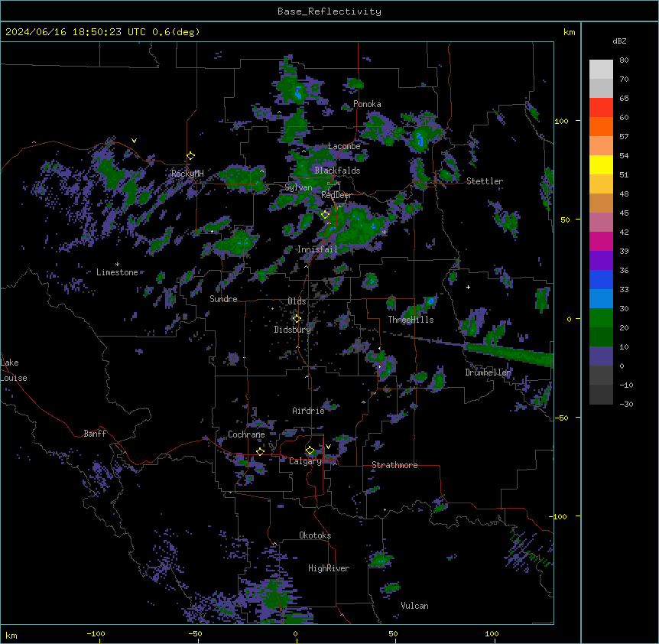The image size is (659, 644).
Task: Click the dBZ legend heading
Action: coord(619,41)
